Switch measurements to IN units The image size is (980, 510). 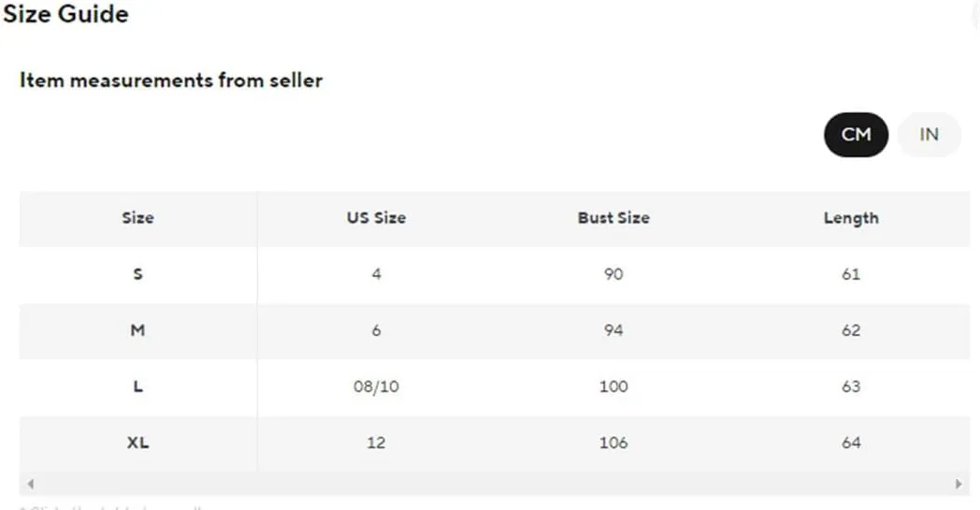click(x=929, y=135)
